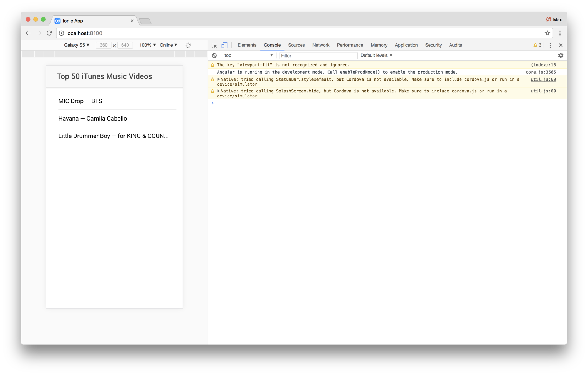This screenshot has width=588, height=375.
Task: Open the core.js:3565 source link
Action: 541,72
